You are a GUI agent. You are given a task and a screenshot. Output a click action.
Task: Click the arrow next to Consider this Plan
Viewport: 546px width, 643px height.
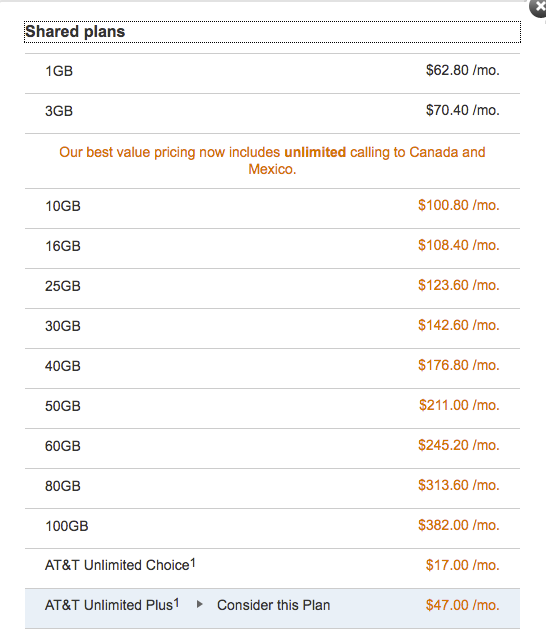click(x=200, y=604)
